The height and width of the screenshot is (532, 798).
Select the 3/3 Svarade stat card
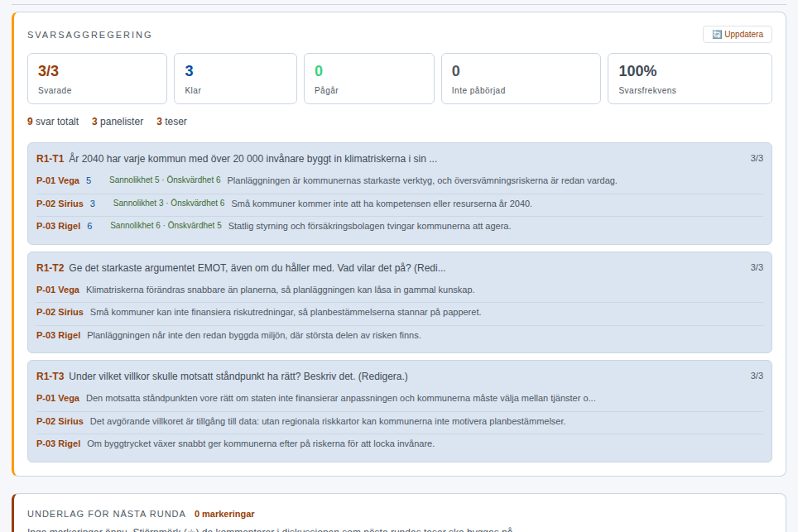(97, 79)
